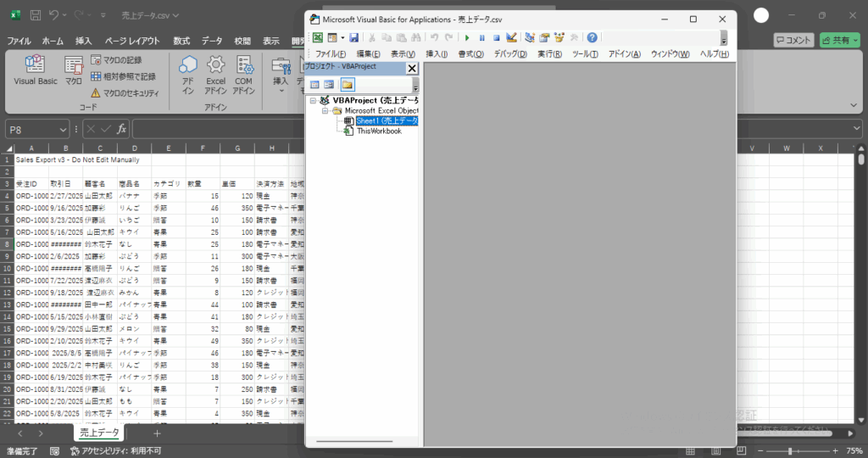
Task: Open the Object Browser icon in VBA toolbar
Action: (x=559, y=38)
